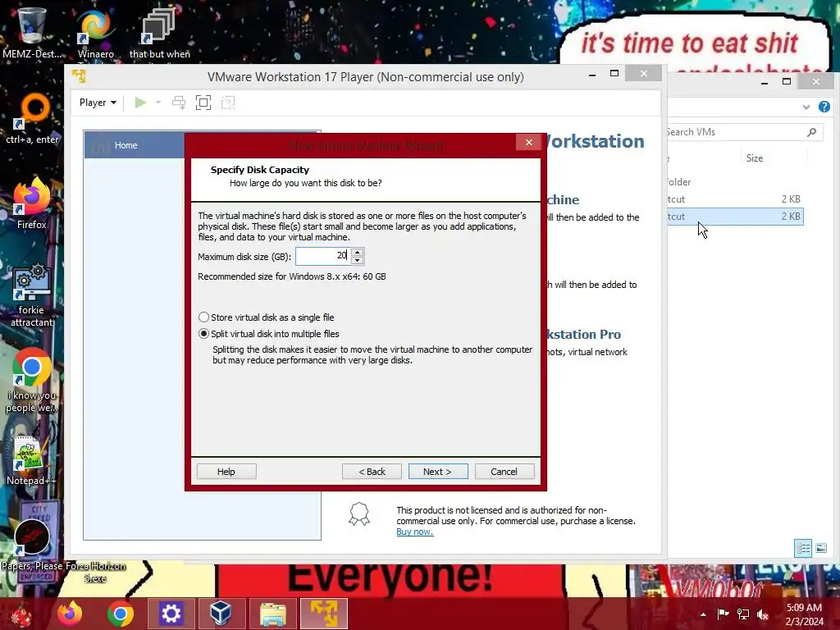Image resolution: width=840 pixels, height=630 pixels.
Task: Expand the ribbon chevron in Explorer window
Action: coord(806,107)
